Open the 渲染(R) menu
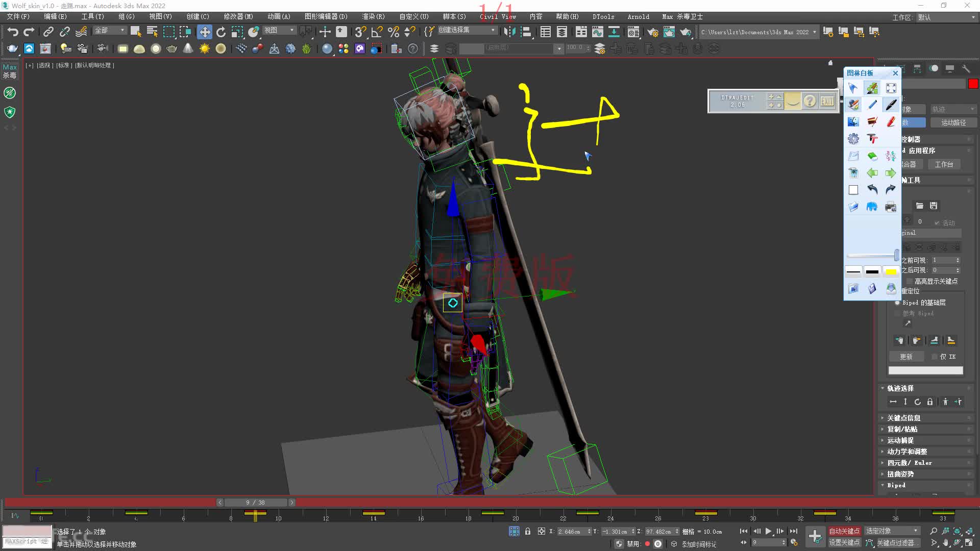The image size is (980, 551). (x=373, y=17)
